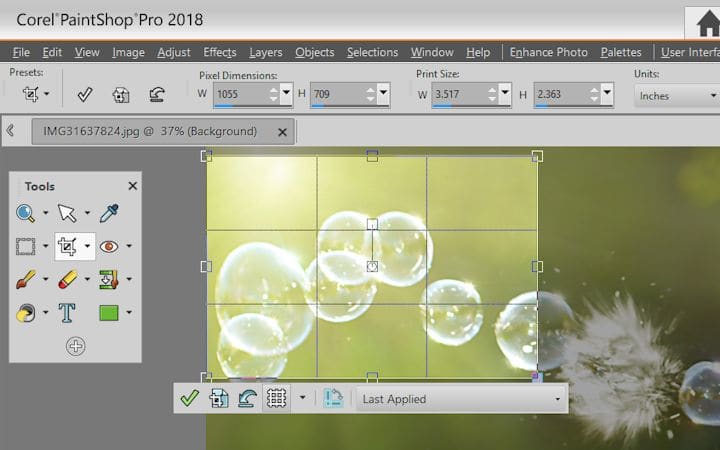Apply crop with checkmark in options bar
Screen dimensions: 720x450
pyautogui.click(x=85, y=95)
